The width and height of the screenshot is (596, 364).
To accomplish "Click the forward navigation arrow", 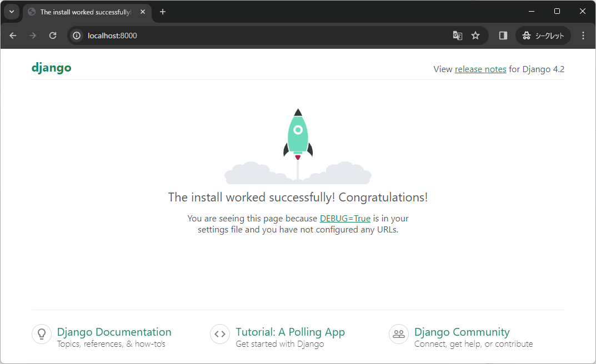I will pyautogui.click(x=33, y=36).
